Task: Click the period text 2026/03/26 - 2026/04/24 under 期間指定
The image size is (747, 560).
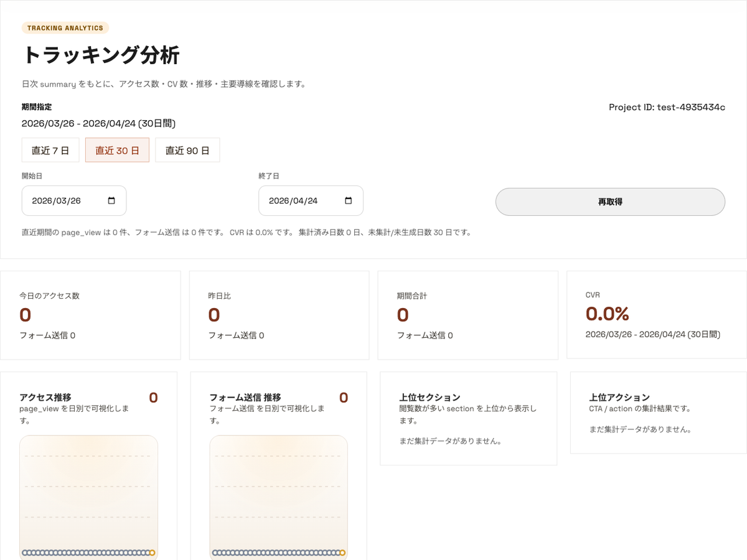Action: [98, 123]
